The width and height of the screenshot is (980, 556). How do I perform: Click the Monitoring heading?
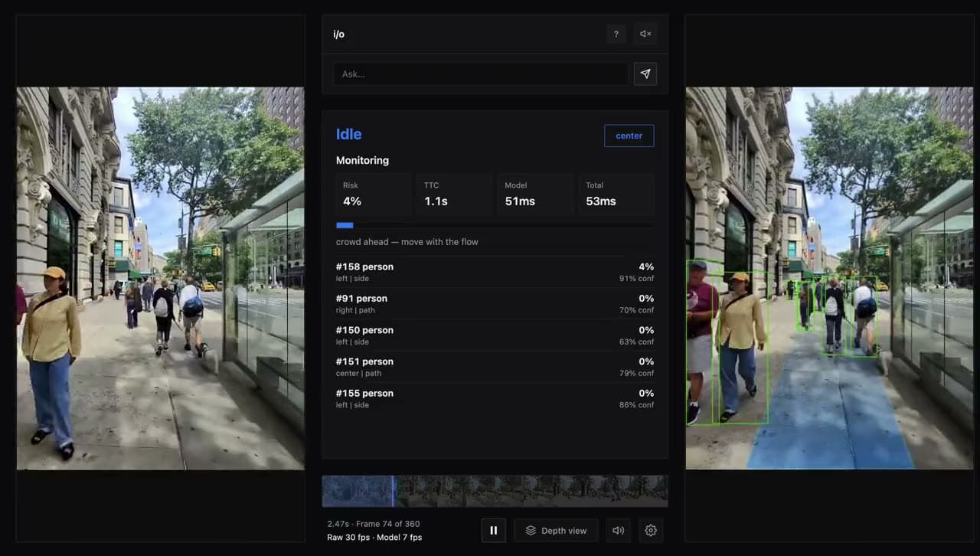click(362, 160)
